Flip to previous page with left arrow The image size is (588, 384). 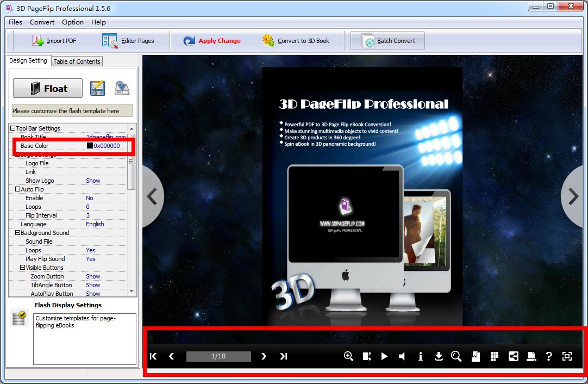coord(152,196)
